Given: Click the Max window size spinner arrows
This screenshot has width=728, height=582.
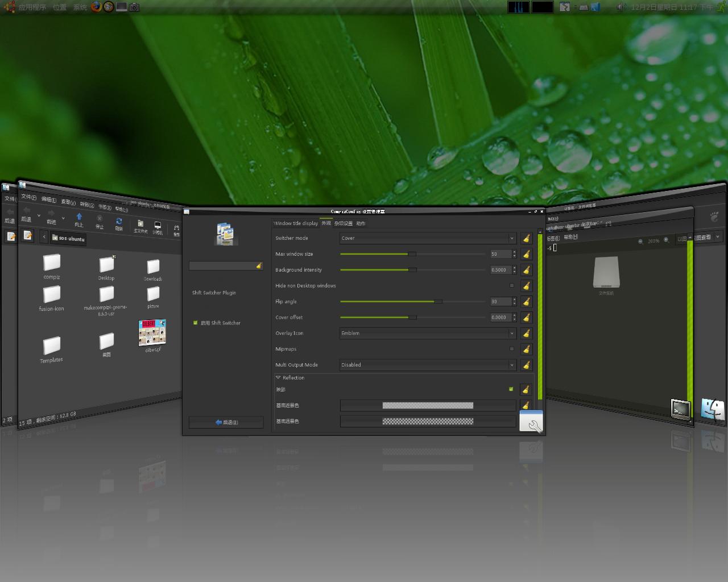Looking at the screenshot, I should pyautogui.click(x=514, y=254).
